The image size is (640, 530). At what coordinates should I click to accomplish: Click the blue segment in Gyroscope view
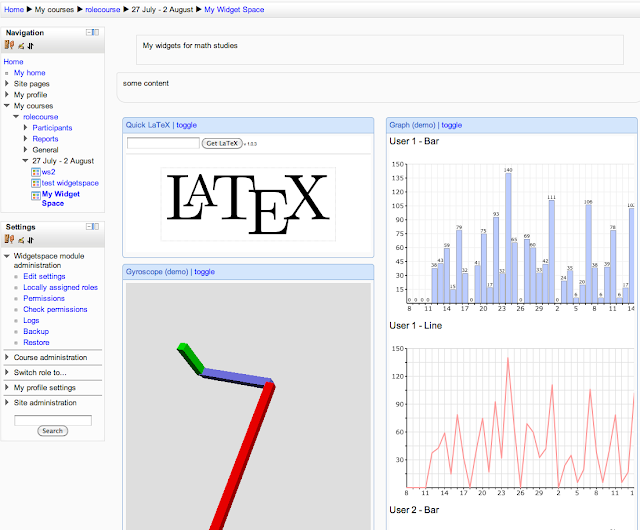click(237, 377)
